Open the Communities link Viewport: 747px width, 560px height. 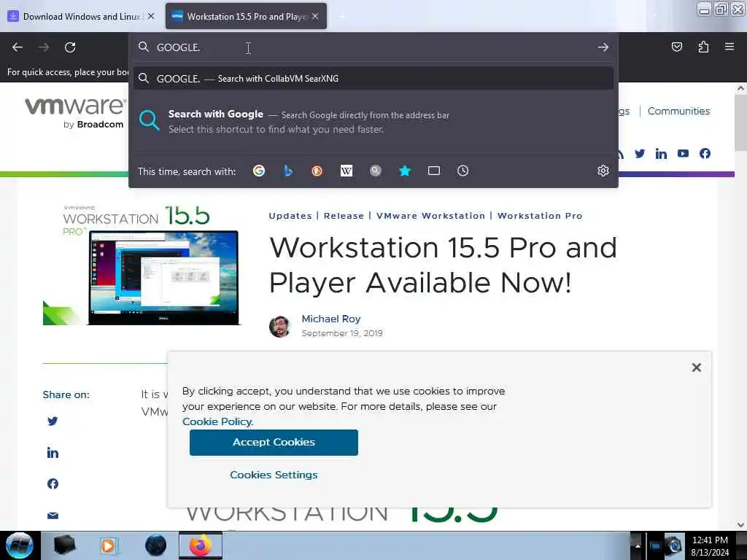point(679,111)
